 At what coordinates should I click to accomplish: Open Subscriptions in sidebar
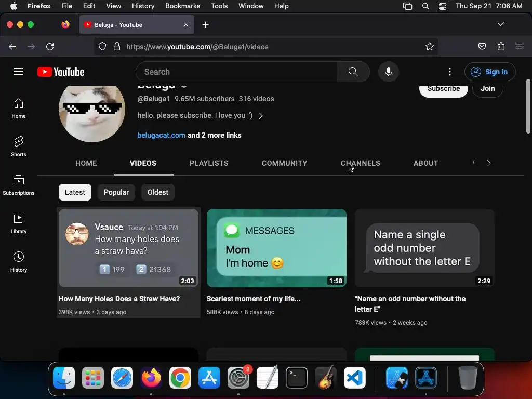click(19, 185)
